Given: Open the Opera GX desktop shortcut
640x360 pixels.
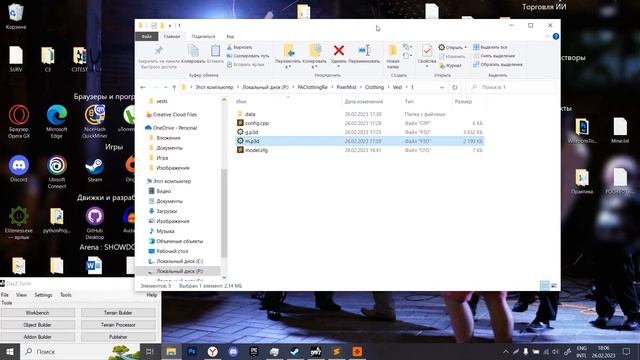Looking at the screenshot, I should pos(19,122).
